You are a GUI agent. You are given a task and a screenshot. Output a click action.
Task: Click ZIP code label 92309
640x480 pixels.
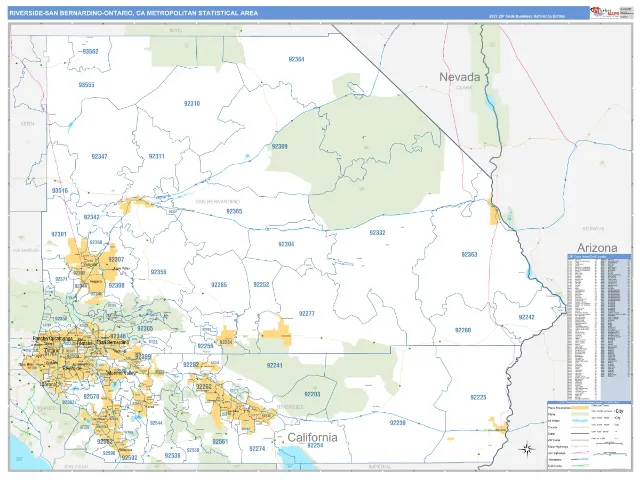click(280, 147)
